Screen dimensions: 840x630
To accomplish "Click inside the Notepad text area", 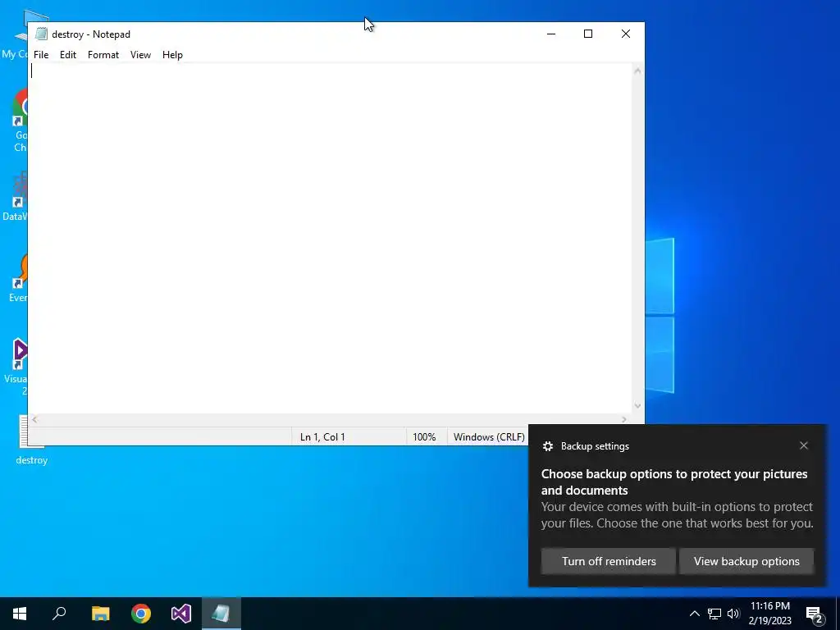I will (330, 239).
